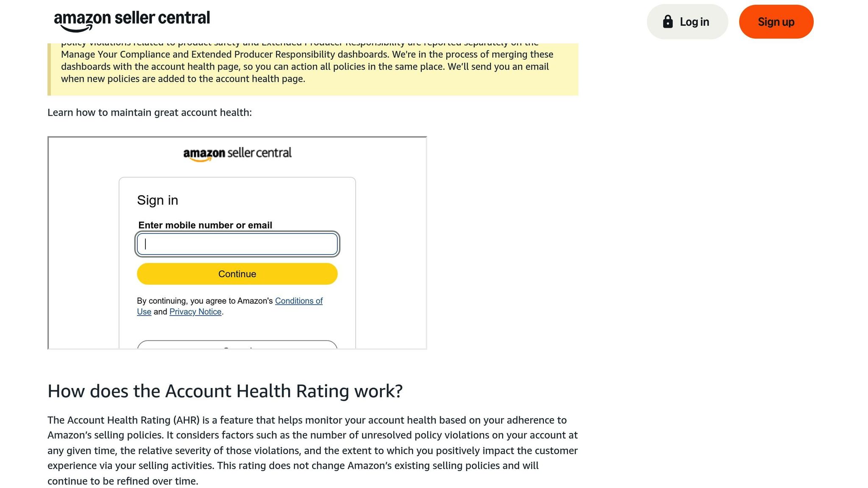Open the Privacy Notice link
Screen dimensions: 868x488
pos(195,311)
